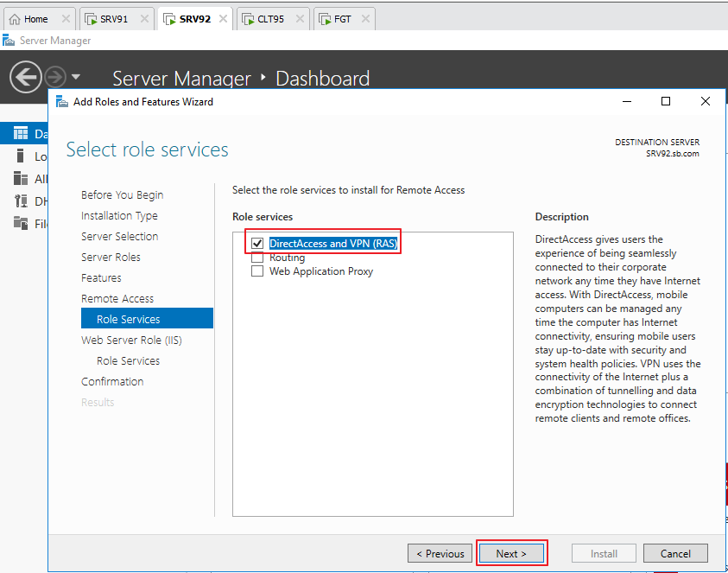The image size is (728, 573).
Task: Click the Web Application Proxy label
Action: [x=321, y=271]
